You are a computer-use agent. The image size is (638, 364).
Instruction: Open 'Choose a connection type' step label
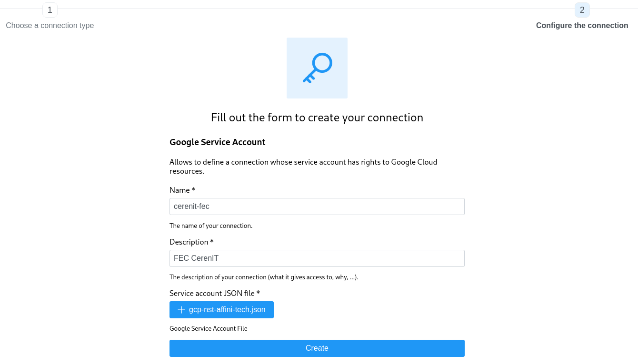[50, 26]
